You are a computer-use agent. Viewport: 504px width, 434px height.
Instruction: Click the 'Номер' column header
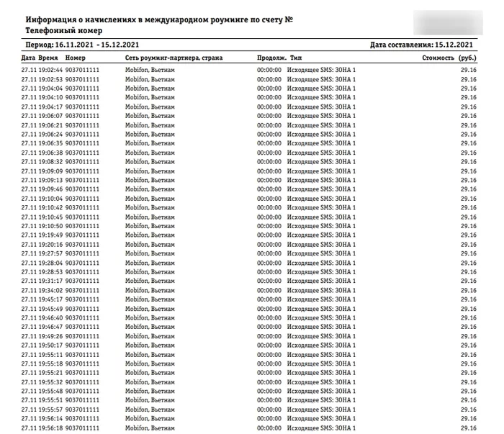tap(75, 58)
